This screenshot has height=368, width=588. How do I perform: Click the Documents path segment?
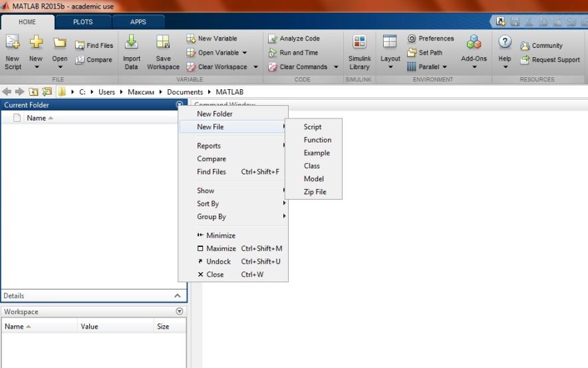coord(185,92)
